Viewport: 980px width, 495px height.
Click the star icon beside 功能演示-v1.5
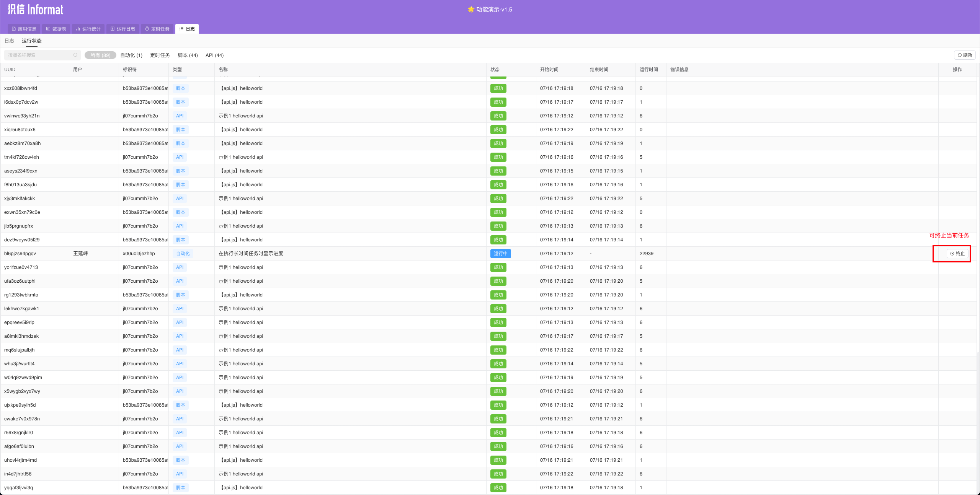(471, 10)
